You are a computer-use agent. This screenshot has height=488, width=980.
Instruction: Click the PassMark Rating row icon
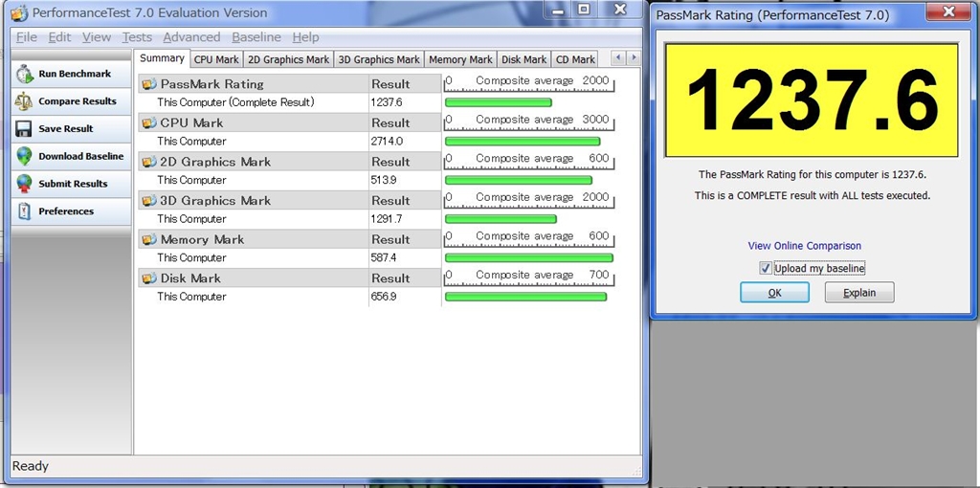(148, 84)
